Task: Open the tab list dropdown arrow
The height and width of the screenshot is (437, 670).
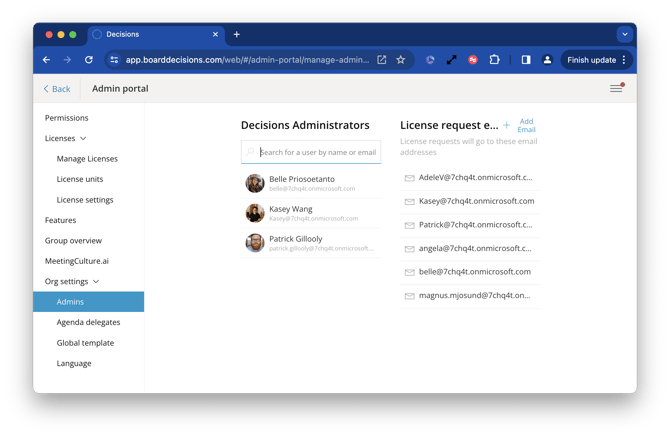Action: (624, 34)
